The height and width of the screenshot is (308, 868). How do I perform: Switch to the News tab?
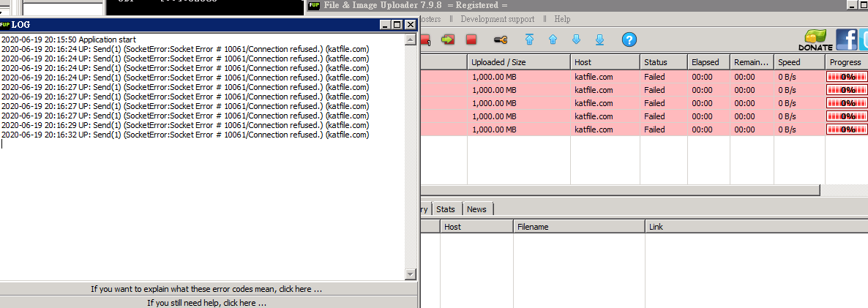coord(476,209)
